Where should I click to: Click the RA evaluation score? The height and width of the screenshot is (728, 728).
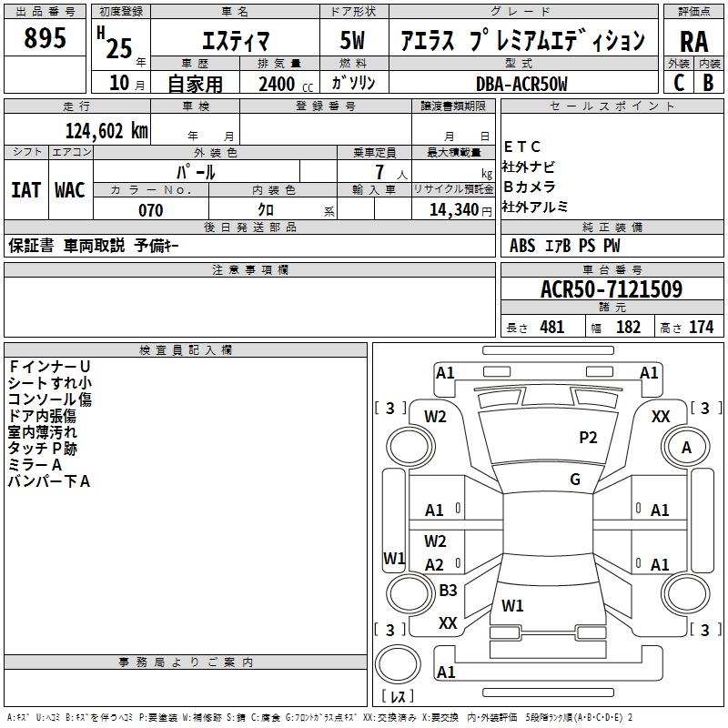pyautogui.click(x=693, y=41)
